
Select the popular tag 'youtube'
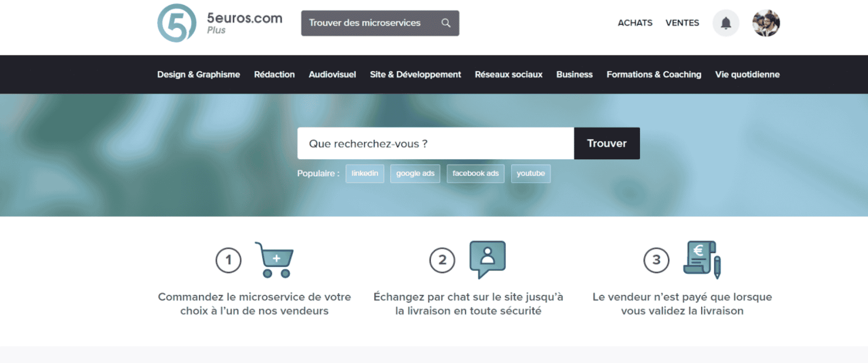531,174
